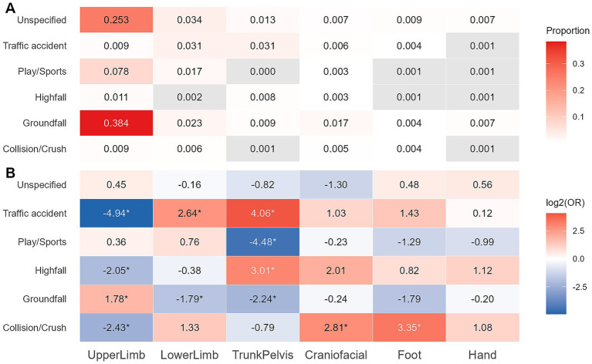The height and width of the screenshot is (364, 592).
Task: Select the -1.30 Unspecified Craniofacial cell
Action: 336,185
